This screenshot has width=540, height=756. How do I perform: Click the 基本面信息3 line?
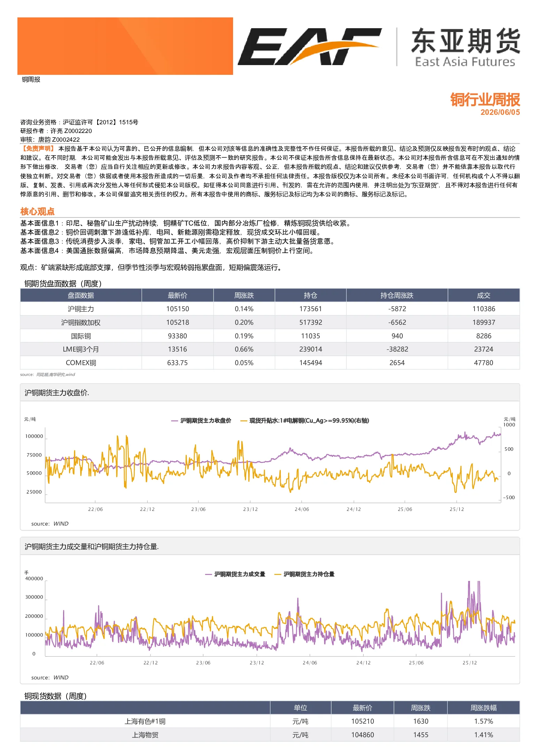[x=178, y=241]
